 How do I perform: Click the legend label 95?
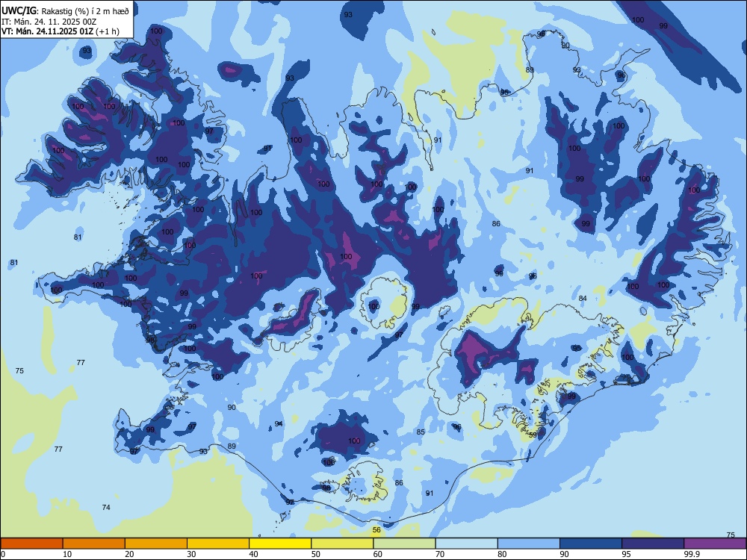tap(626, 554)
